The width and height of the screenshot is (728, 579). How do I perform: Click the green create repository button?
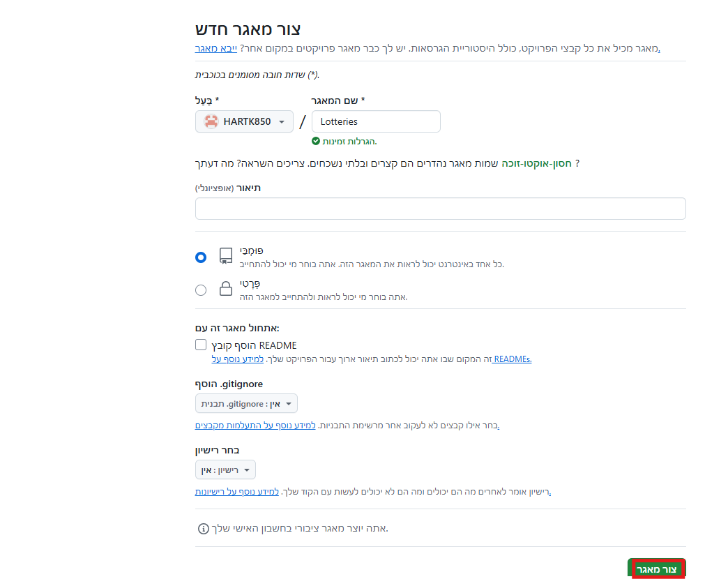656,569
